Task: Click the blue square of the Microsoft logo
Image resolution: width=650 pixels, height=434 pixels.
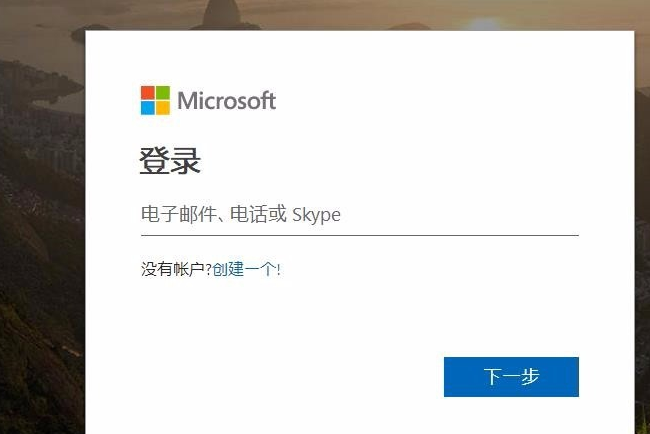Action: point(148,108)
